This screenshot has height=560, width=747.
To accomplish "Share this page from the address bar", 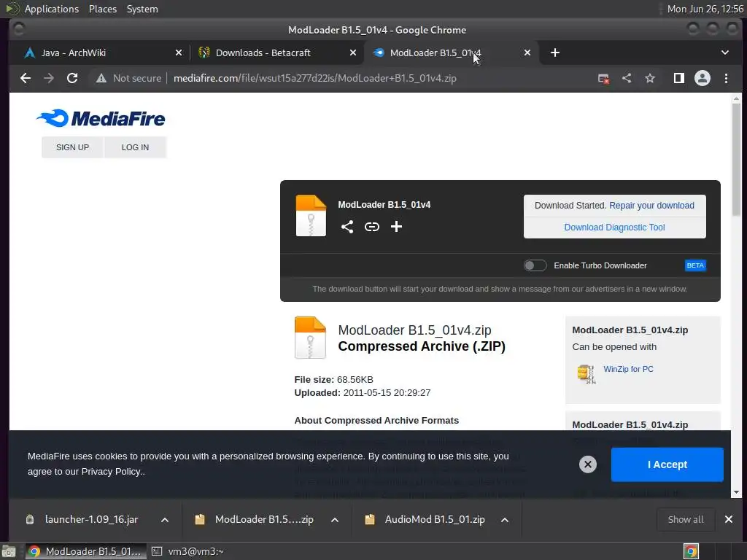I will click(x=627, y=78).
